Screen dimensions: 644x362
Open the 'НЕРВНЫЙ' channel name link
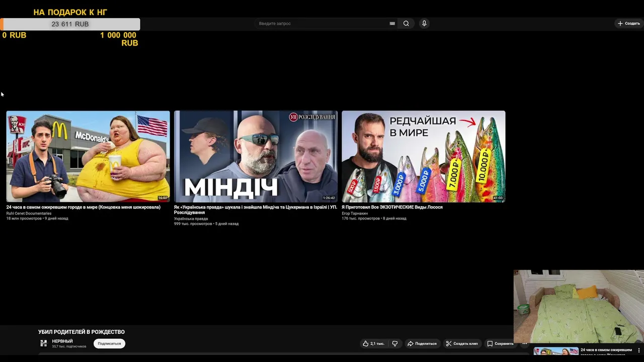point(62,341)
